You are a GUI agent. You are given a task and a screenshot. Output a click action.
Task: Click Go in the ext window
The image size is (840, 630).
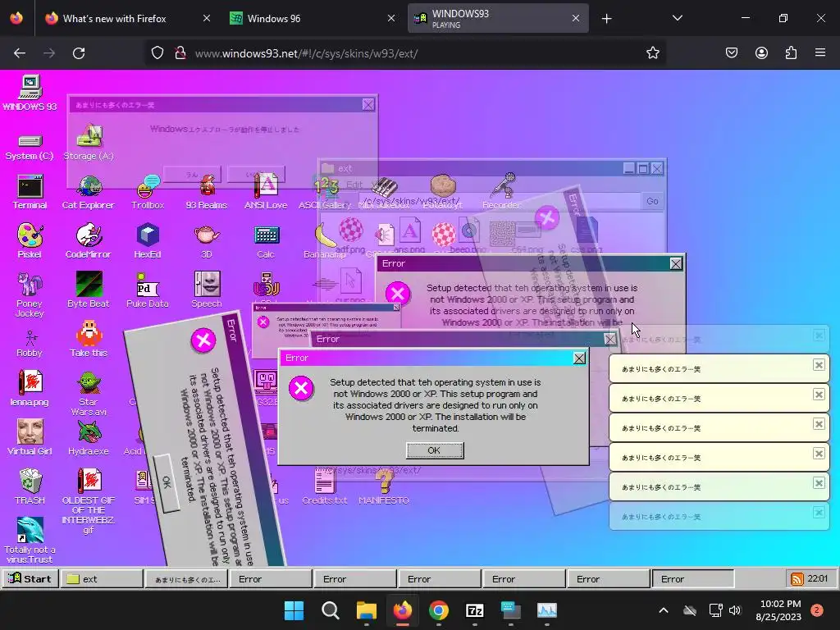(x=652, y=201)
